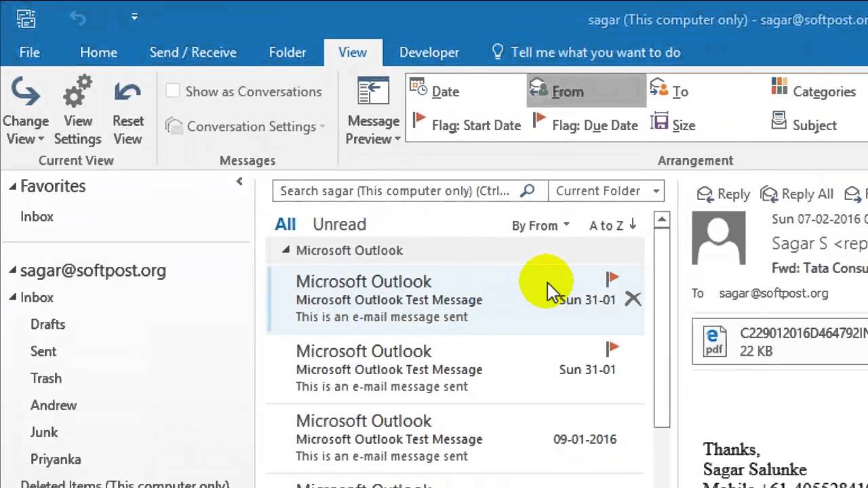Click message list scroll up arrow

pos(662,220)
